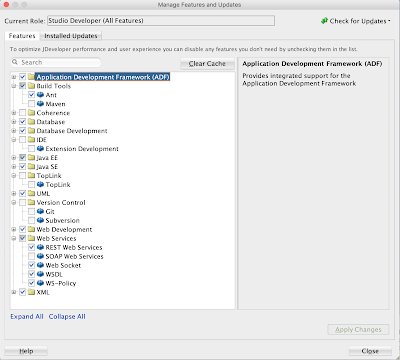This screenshot has height=360, width=400.
Task: Check the SOAP Web Services checkbox
Action: 31,257
